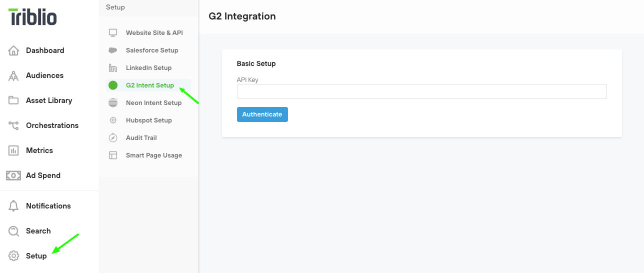Open the Search page
644x273 pixels.
tap(38, 231)
